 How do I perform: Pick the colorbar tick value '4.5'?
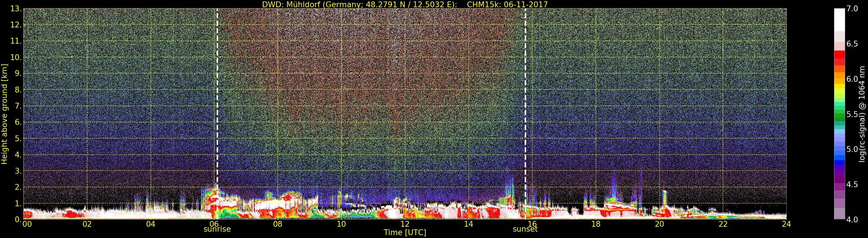852,185
